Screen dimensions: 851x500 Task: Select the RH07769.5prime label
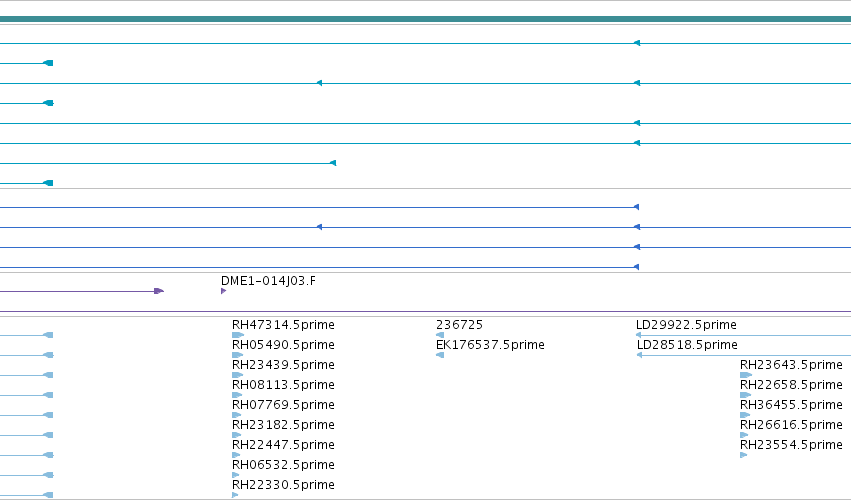pyautogui.click(x=283, y=405)
